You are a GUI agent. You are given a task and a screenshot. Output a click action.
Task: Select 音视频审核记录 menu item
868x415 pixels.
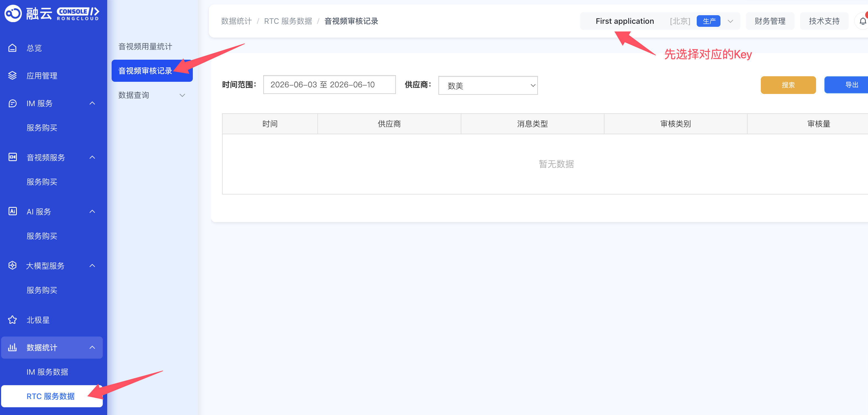tap(152, 71)
